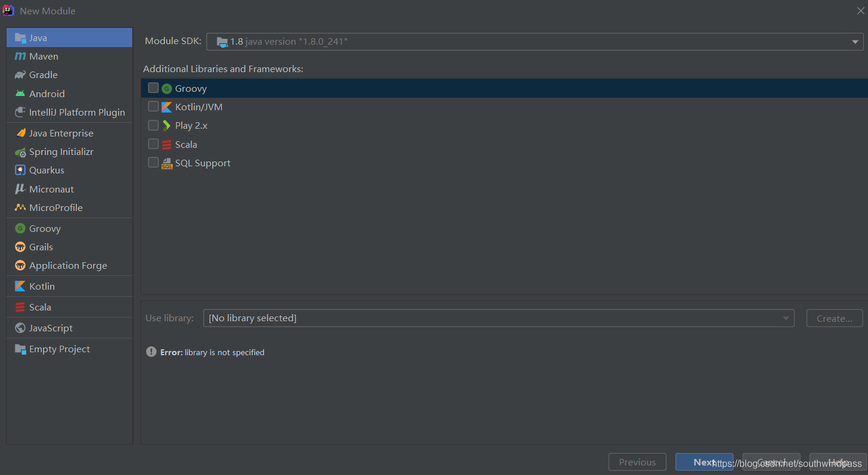Screen dimensions: 868x475
Task: Click the Java Enterprise icon
Action: pos(20,133)
